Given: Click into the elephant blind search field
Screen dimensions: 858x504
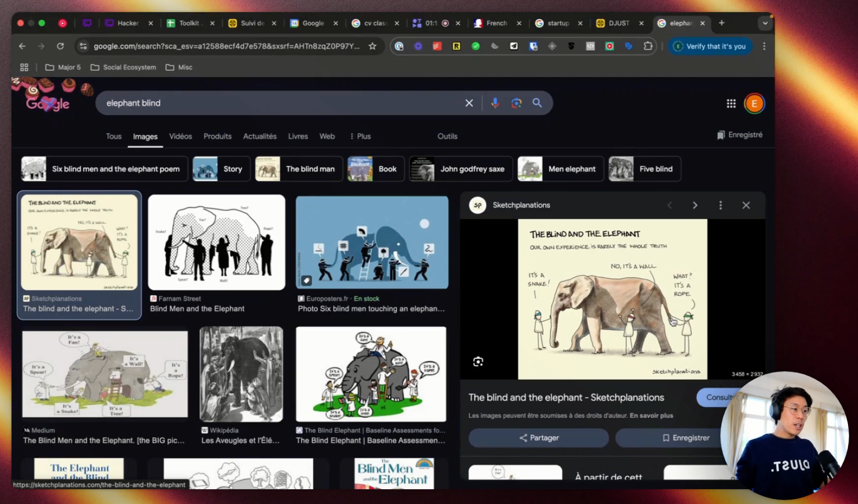Looking at the screenshot, I should (x=279, y=103).
